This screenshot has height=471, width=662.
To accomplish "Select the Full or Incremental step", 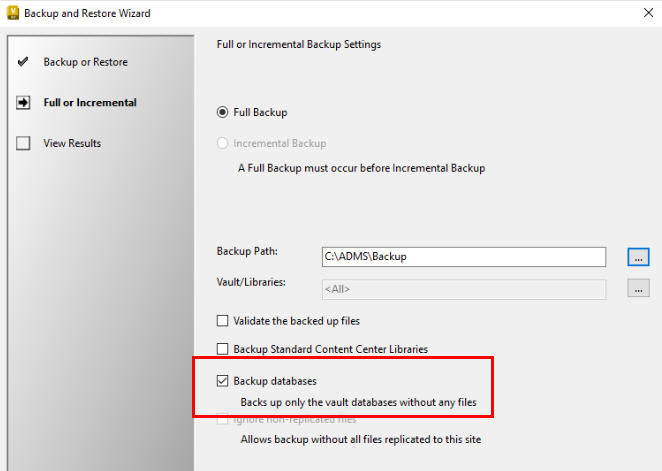I will point(90,103).
